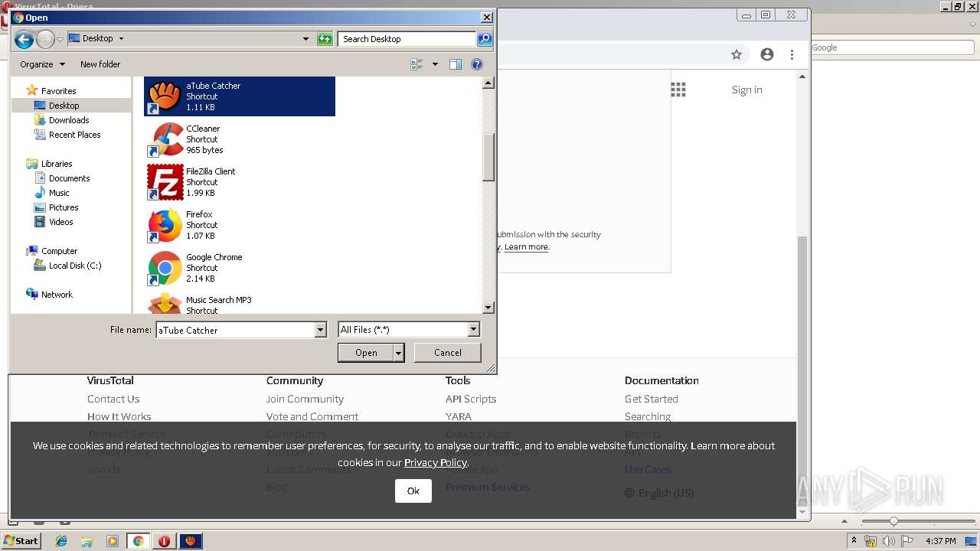Show hidden tray icons arrow
Screen dimensions: 980x551
click(x=854, y=541)
